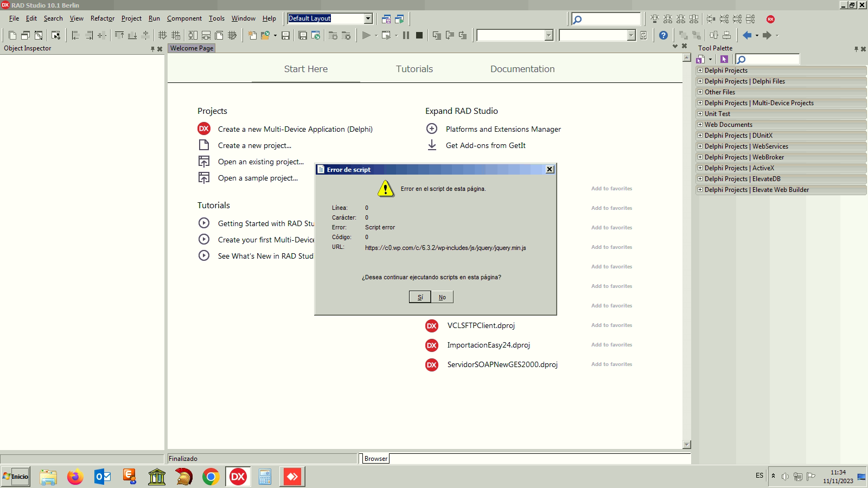Screen dimensions: 868x488
Task: Open Outlook from the taskbar
Action: coord(103,477)
